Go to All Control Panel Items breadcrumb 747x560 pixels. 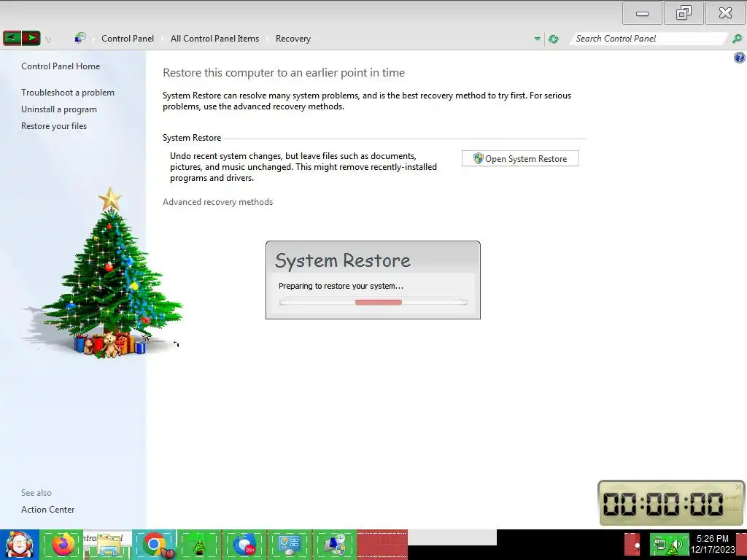[x=214, y=39]
